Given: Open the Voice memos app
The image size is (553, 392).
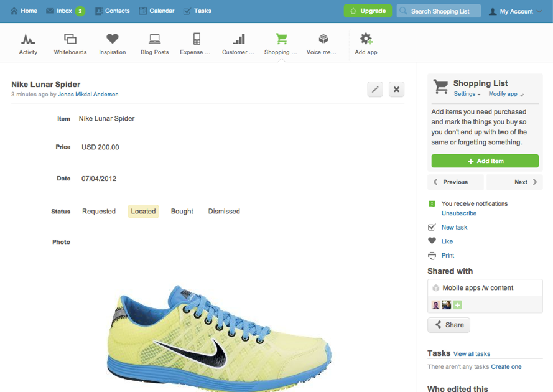Looking at the screenshot, I should point(322,44).
